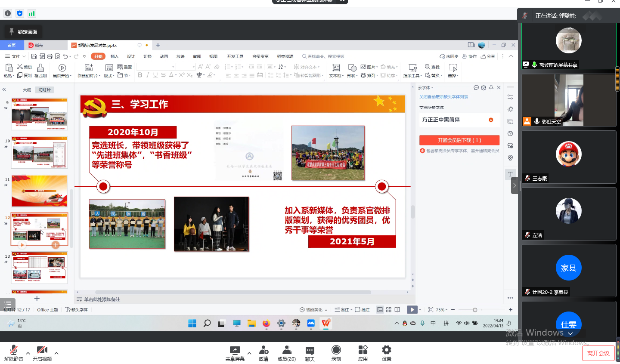The height and width of the screenshot is (364, 620).
Task: Click the Cut (剪切) scissors icon
Action: pyautogui.click(x=20, y=67)
